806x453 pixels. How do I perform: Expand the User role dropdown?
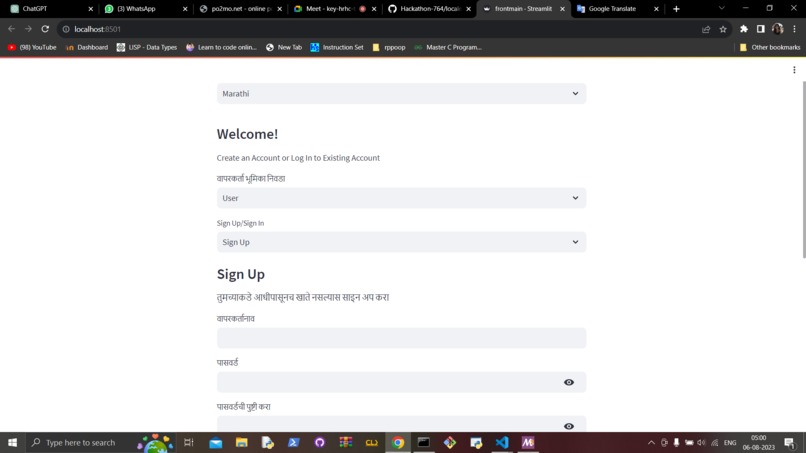tap(401, 198)
